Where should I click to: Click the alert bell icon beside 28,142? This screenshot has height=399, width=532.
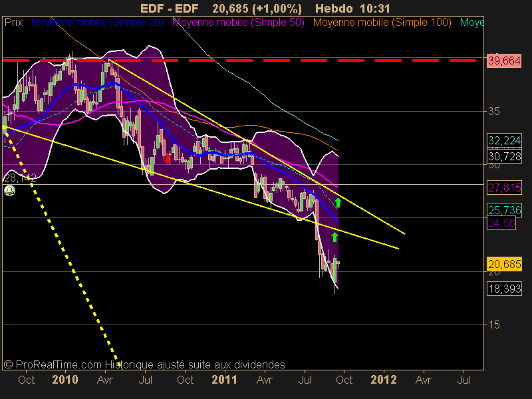pyautogui.click(x=9, y=191)
